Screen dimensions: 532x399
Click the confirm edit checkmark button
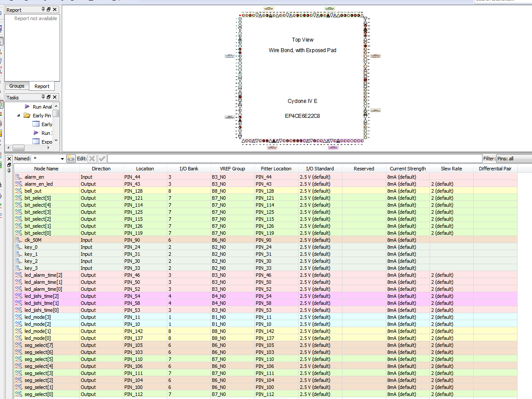point(102,159)
